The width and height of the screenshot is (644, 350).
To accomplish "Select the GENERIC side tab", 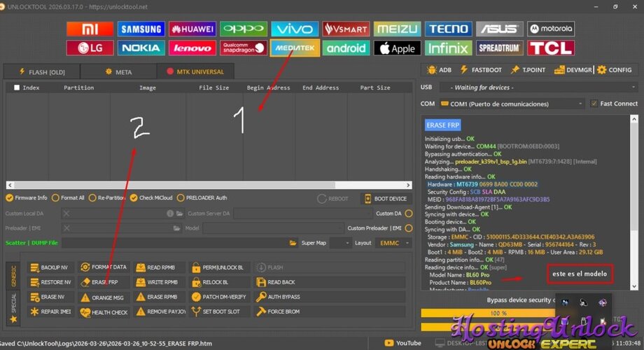I will tap(13, 276).
